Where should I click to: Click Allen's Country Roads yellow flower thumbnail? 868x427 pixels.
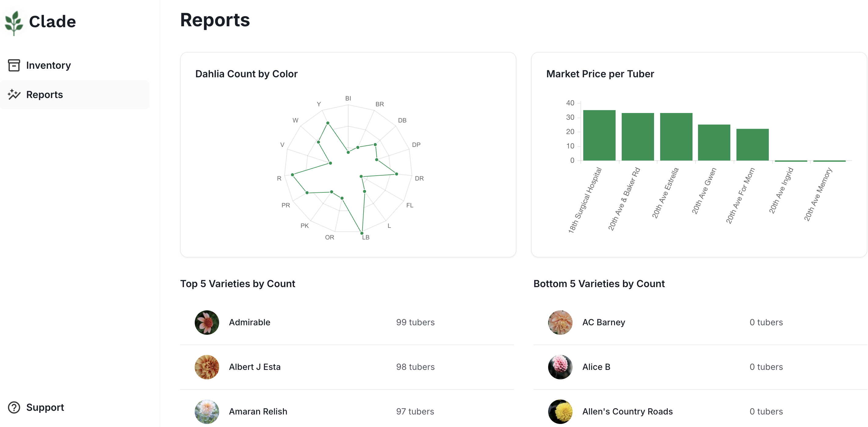pos(560,411)
